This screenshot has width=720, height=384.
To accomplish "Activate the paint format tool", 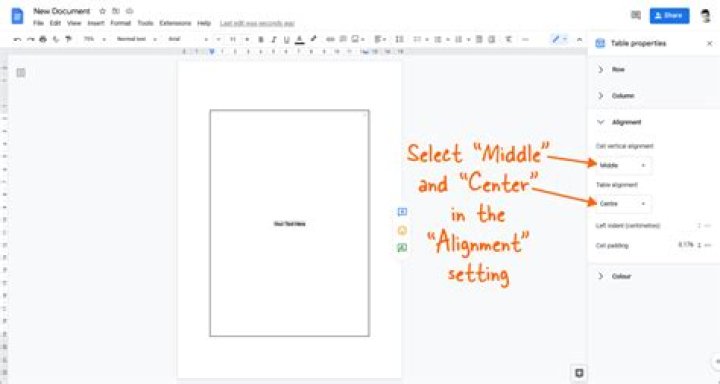I will [68, 40].
